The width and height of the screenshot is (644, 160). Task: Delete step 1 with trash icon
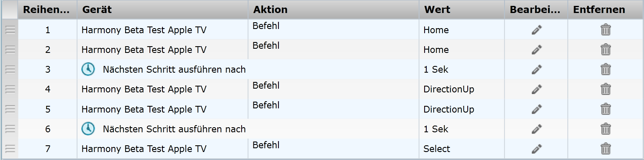click(x=605, y=30)
